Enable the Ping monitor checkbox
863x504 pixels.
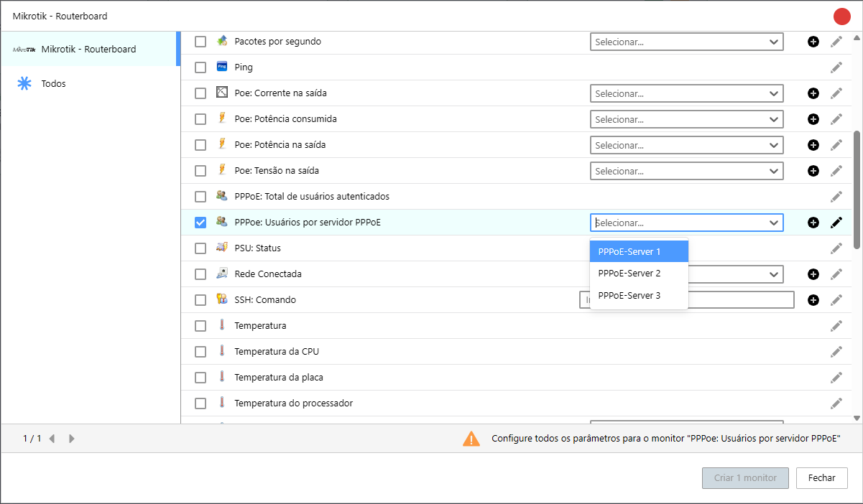(200, 67)
